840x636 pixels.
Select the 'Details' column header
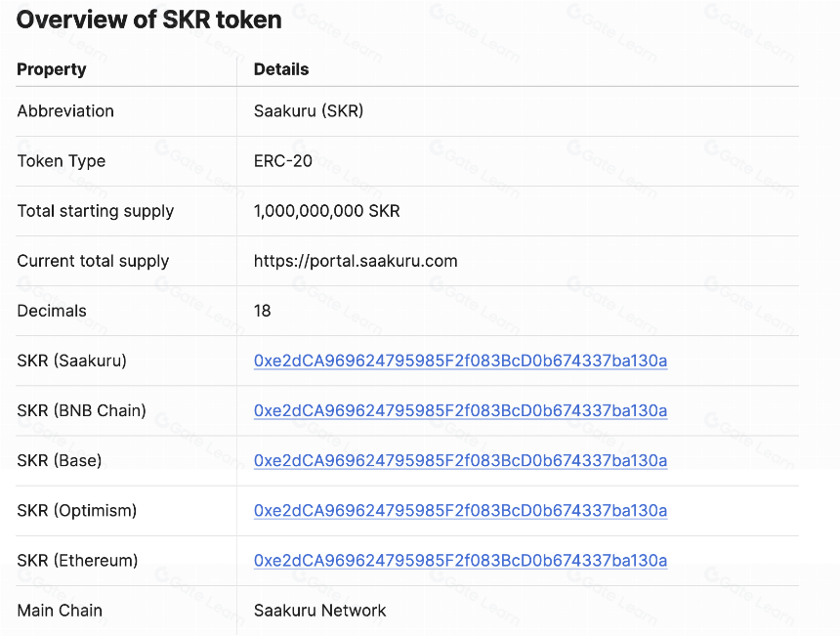281,69
